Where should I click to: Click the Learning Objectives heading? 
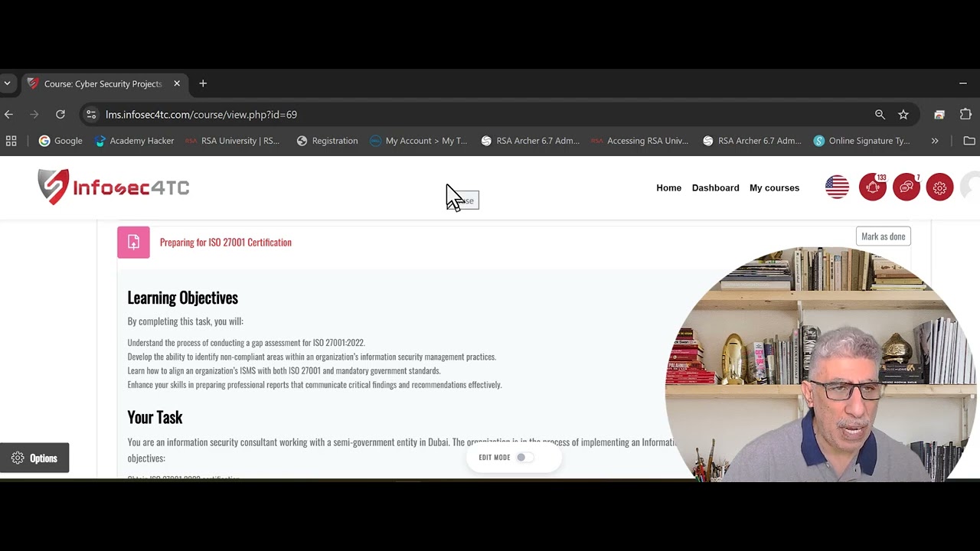click(x=182, y=298)
